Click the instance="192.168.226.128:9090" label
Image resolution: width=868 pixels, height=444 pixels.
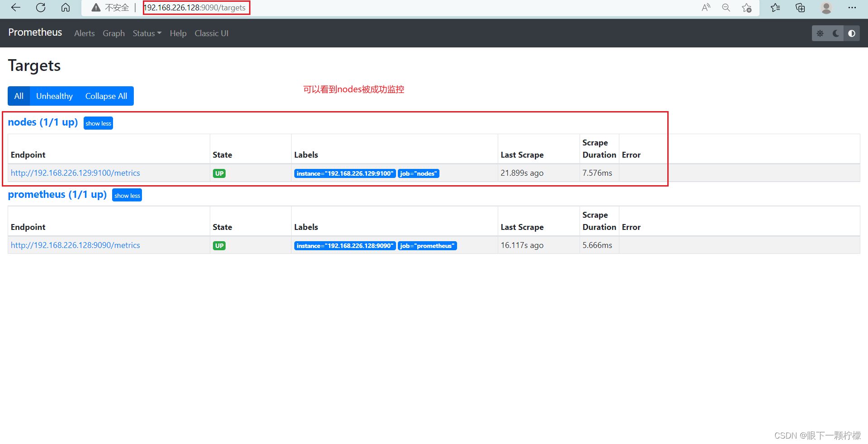pos(345,246)
